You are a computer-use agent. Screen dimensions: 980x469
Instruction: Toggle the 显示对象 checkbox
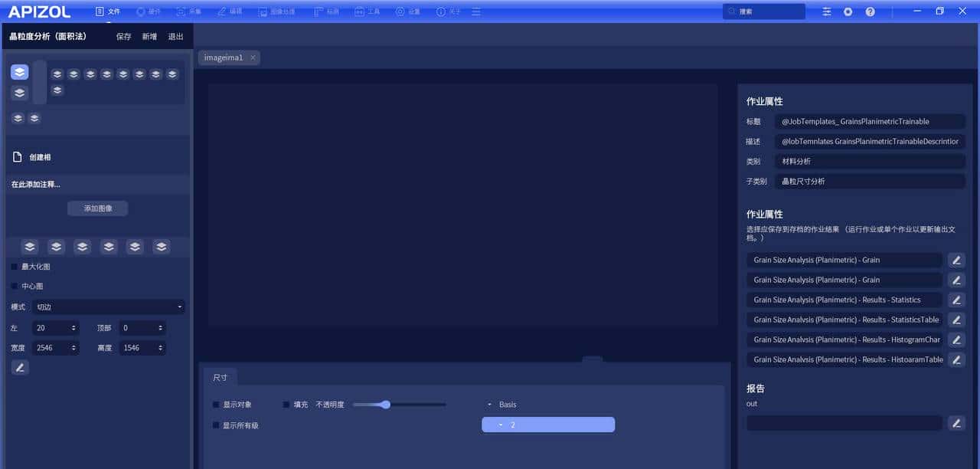(216, 405)
